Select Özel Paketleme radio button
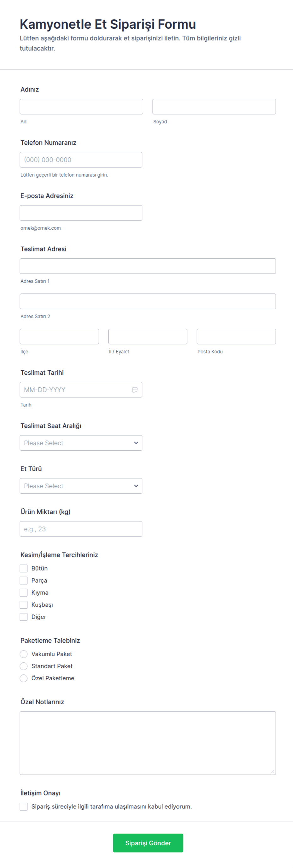Viewport: 293px width, 868px height. coord(24,678)
